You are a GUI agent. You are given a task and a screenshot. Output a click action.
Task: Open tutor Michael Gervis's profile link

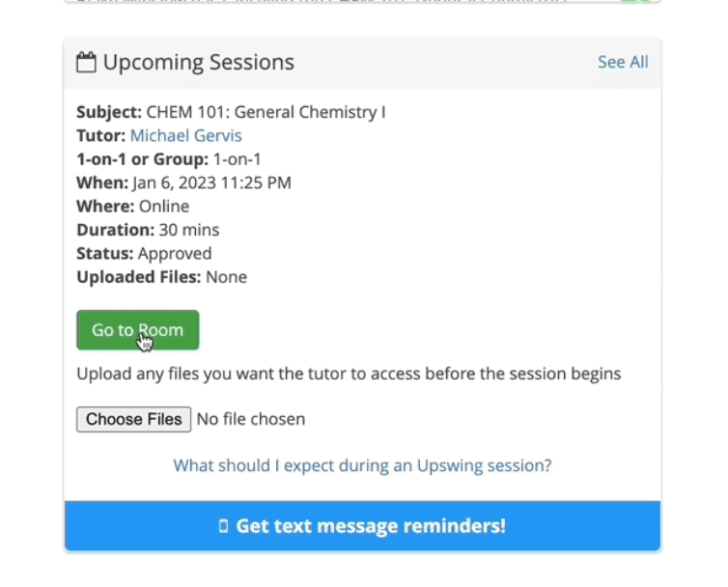point(185,136)
